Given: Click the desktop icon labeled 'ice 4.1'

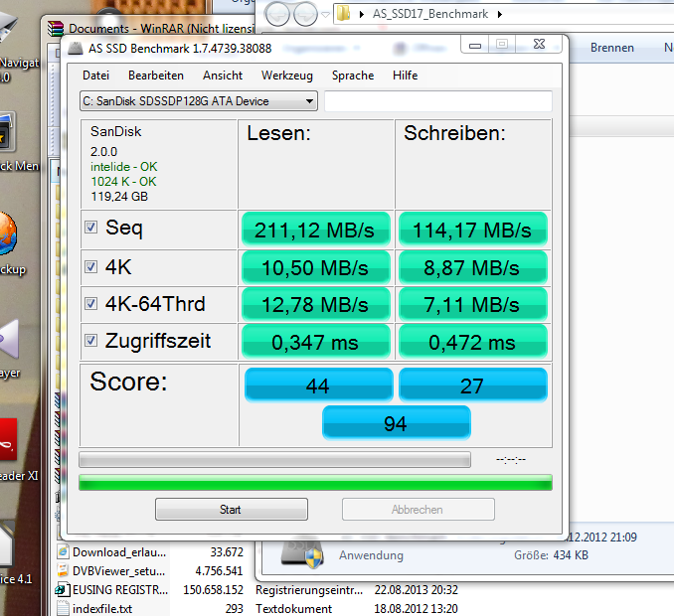Looking at the screenshot, I should (x=7, y=544).
